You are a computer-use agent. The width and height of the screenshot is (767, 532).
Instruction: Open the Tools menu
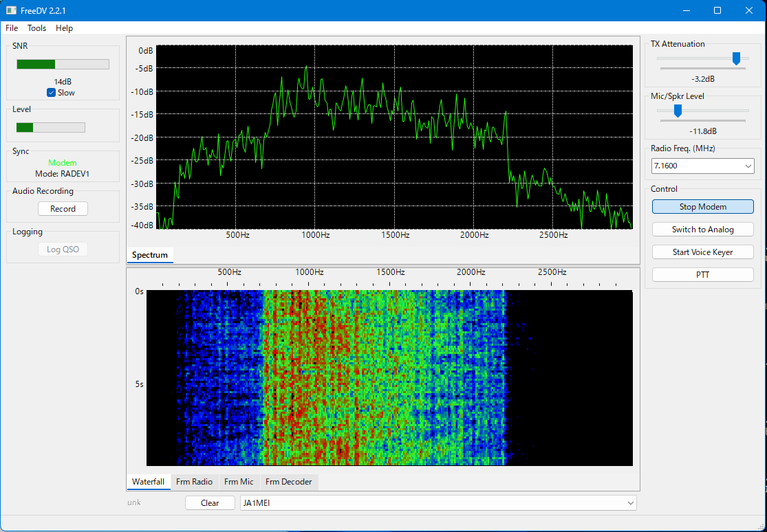[x=36, y=28]
